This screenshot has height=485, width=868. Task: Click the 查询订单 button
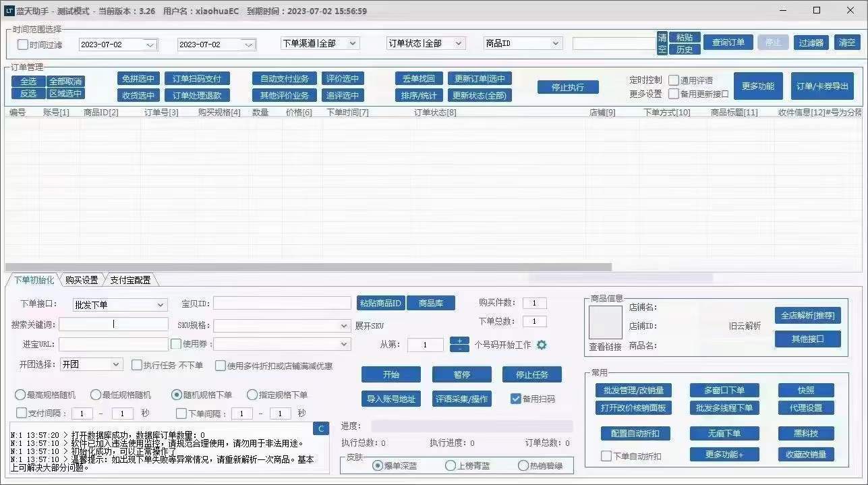[x=728, y=42]
